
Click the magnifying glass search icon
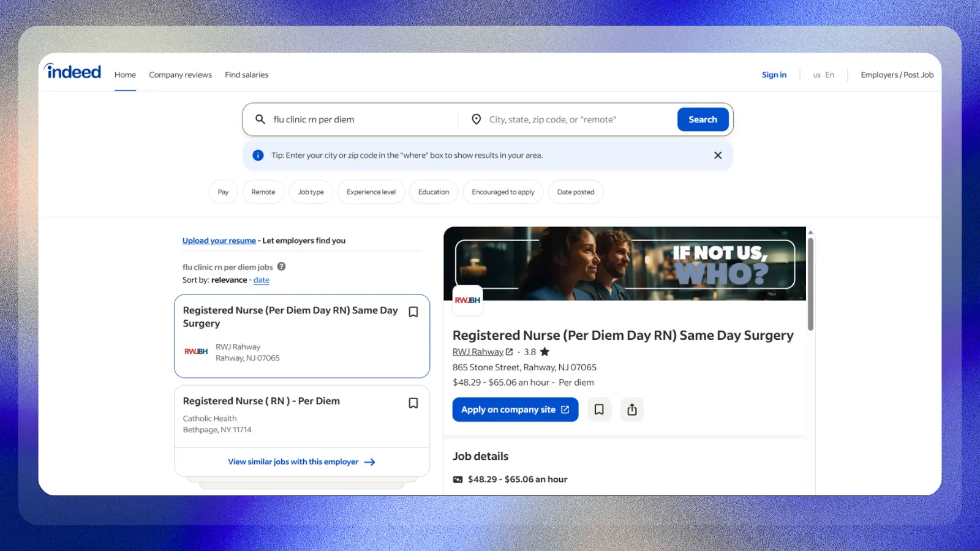[260, 119]
